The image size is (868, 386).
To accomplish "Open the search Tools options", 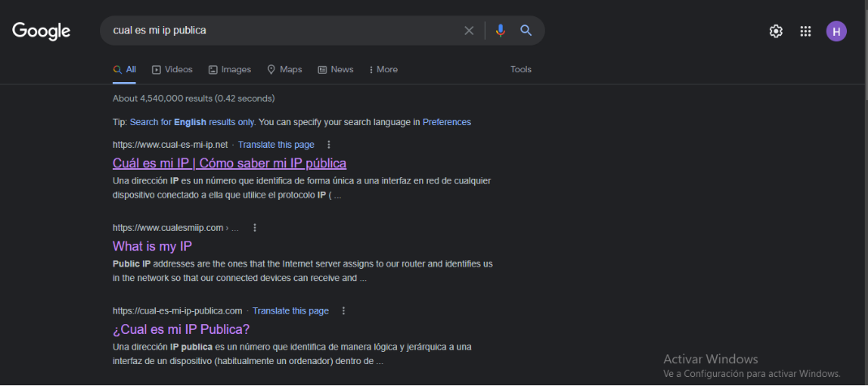I will click(x=521, y=70).
